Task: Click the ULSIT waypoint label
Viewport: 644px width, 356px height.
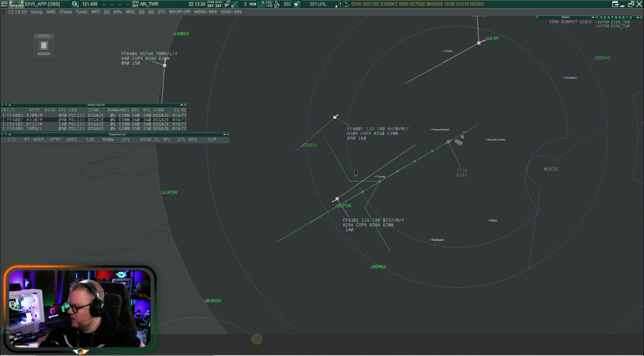Action: (493, 38)
